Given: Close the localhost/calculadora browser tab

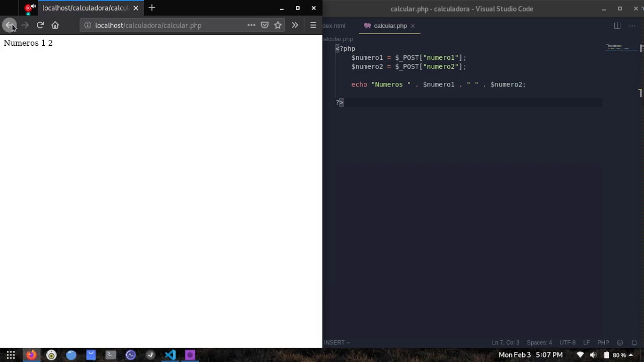Looking at the screenshot, I should pos(136,8).
